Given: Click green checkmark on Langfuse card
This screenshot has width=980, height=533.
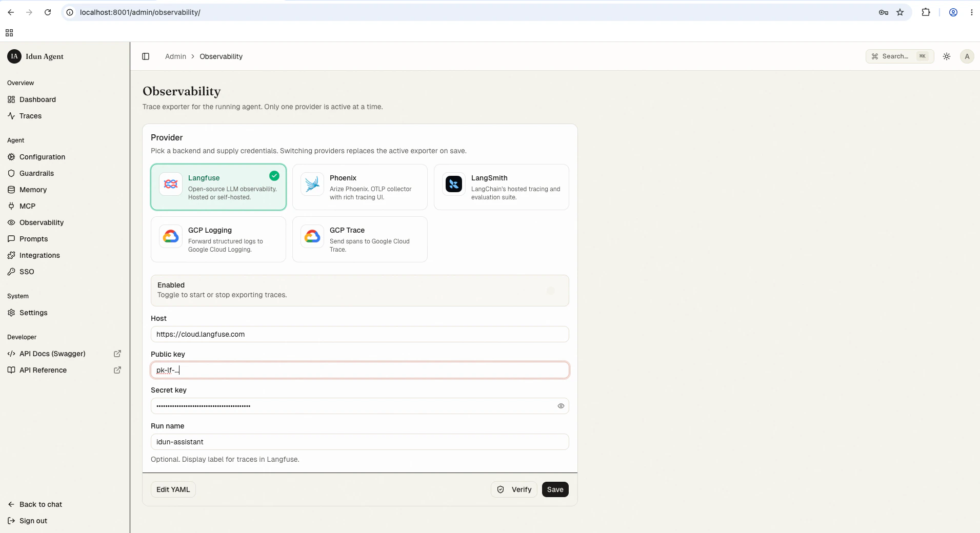Looking at the screenshot, I should pos(274,176).
